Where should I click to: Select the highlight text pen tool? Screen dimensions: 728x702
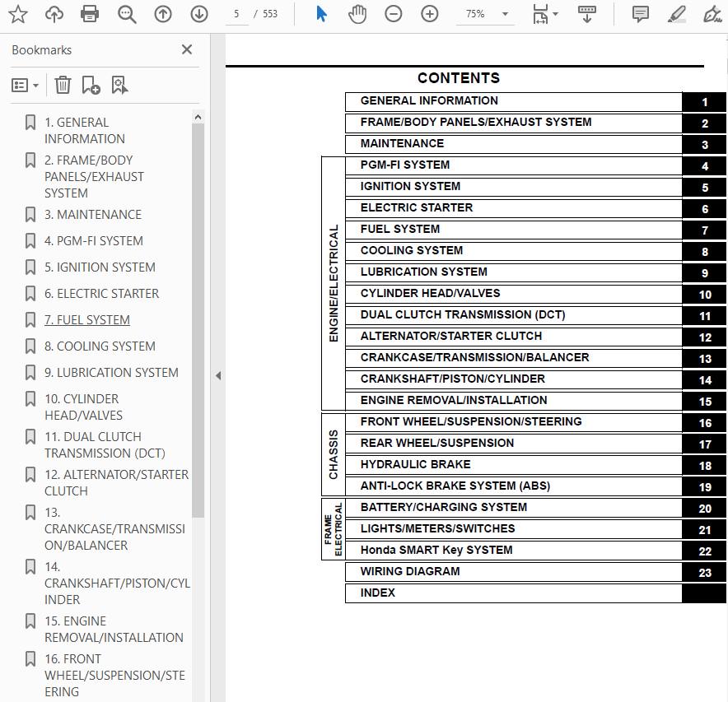[676, 14]
